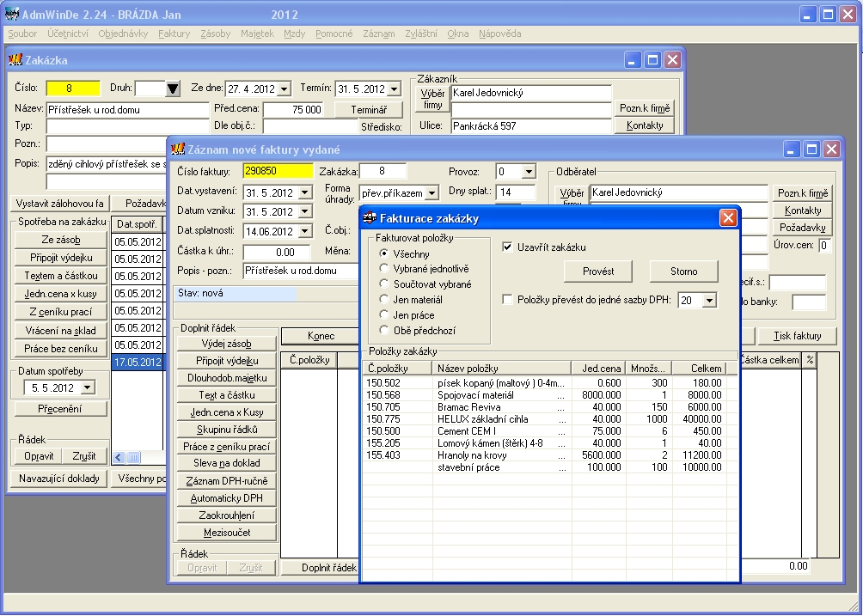Click the AdmWinDe application icon in the main title bar

(11, 14)
